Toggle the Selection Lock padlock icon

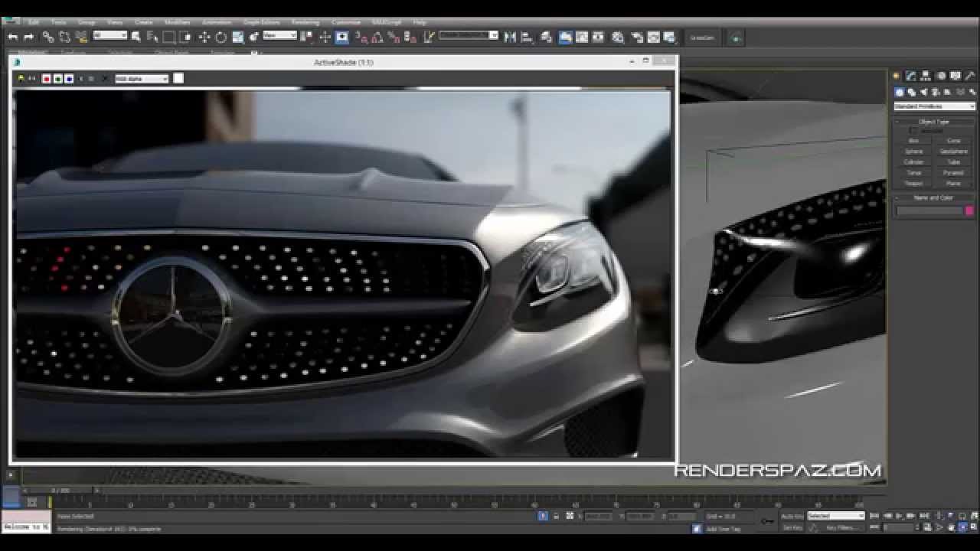556,516
